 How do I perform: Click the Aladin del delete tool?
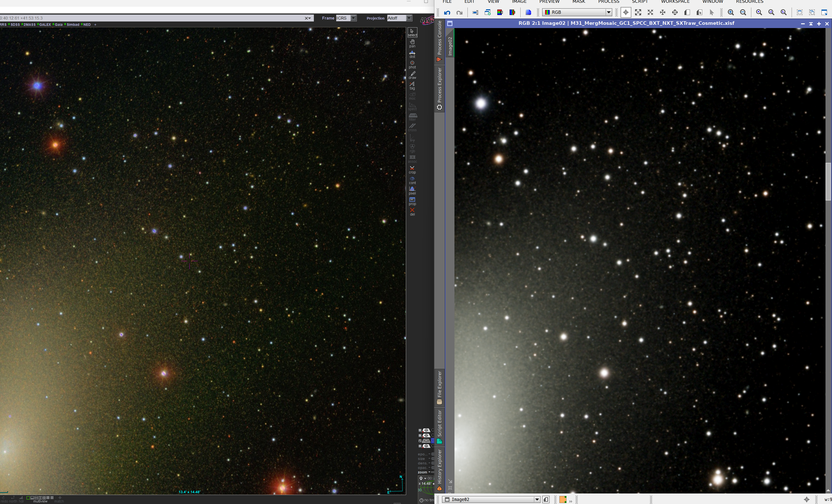pos(412,212)
